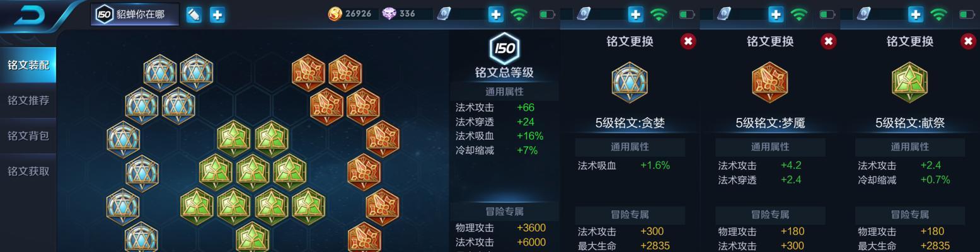The width and height of the screenshot is (980, 252).
Task: Click the gold coin icon showing 26926
Action: click(335, 13)
